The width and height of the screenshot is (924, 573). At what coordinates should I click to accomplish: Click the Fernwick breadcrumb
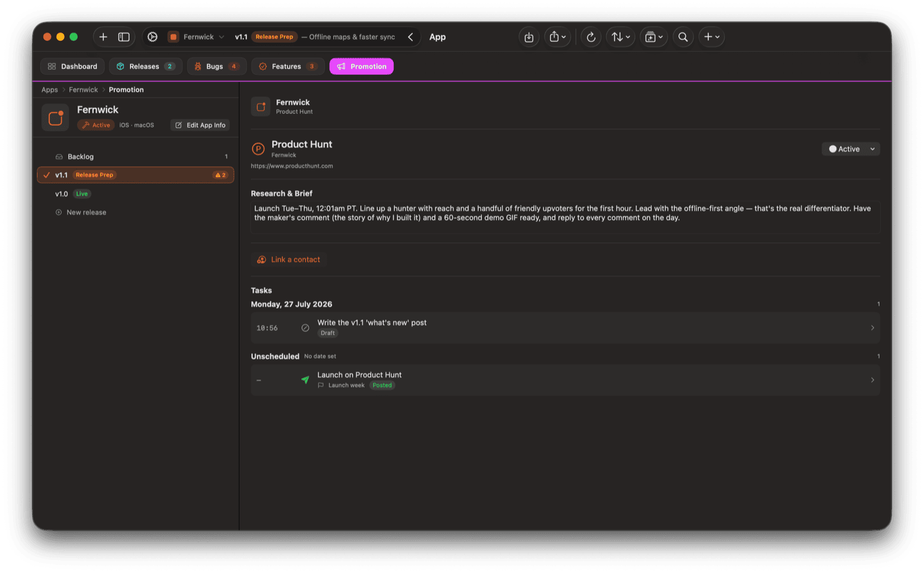83,90
